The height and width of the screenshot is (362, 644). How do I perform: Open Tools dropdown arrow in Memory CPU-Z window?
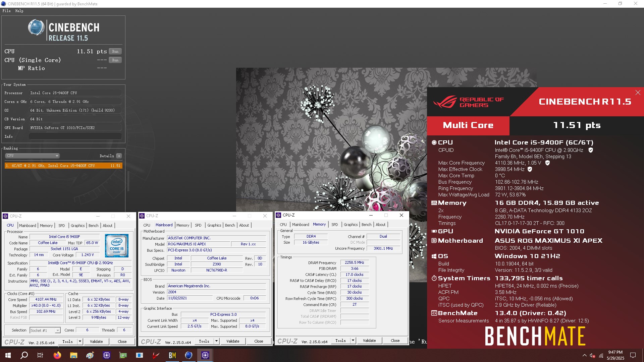pyautogui.click(x=353, y=341)
